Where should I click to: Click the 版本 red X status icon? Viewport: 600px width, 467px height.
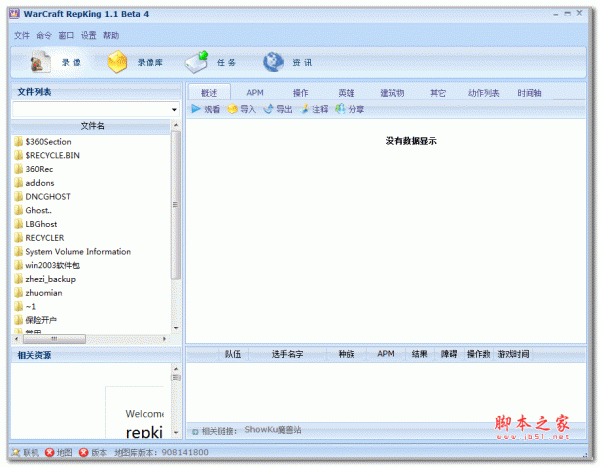coord(83,452)
